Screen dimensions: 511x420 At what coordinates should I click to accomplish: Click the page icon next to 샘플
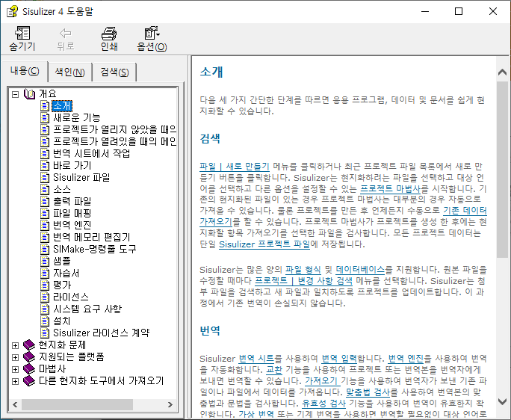pos(45,262)
